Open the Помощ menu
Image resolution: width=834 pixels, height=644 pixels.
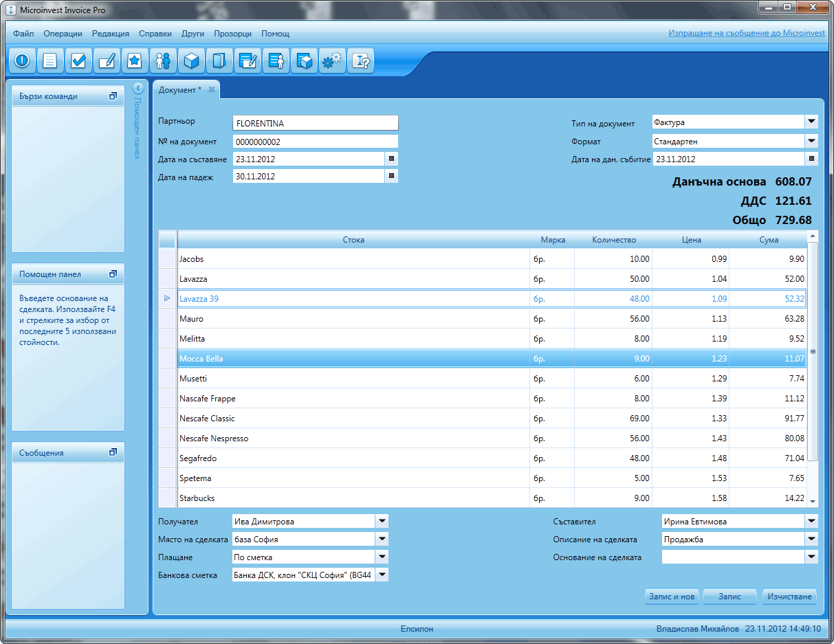click(x=275, y=33)
